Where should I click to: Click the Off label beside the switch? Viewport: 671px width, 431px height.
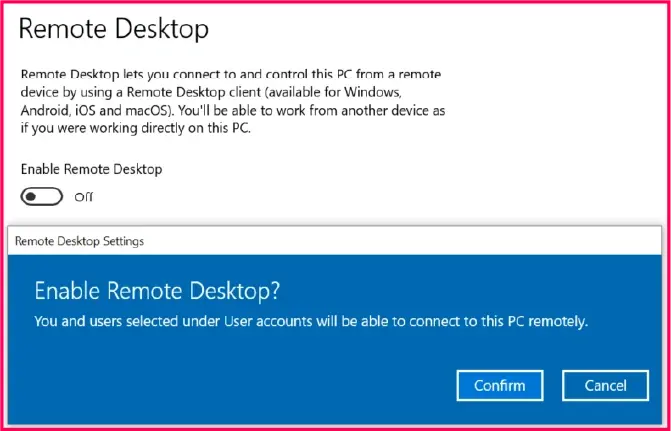click(x=84, y=197)
